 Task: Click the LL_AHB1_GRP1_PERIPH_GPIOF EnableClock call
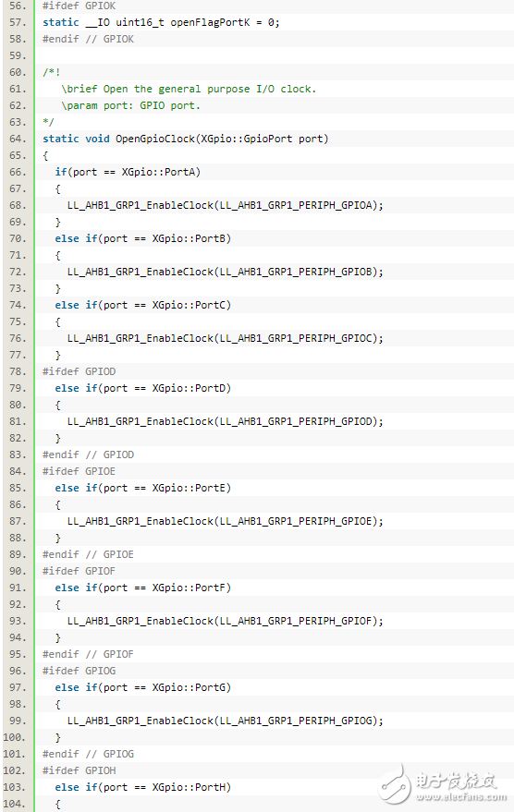226,621
